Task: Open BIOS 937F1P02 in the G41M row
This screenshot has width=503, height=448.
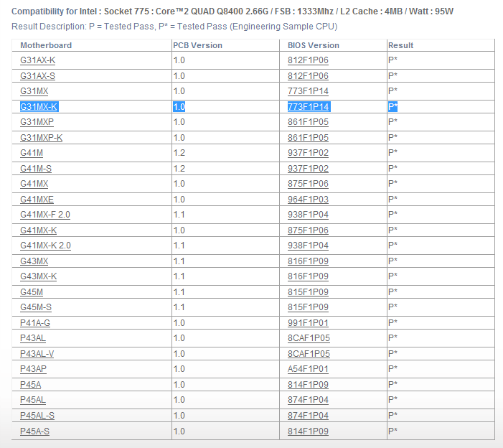Action: (x=308, y=153)
